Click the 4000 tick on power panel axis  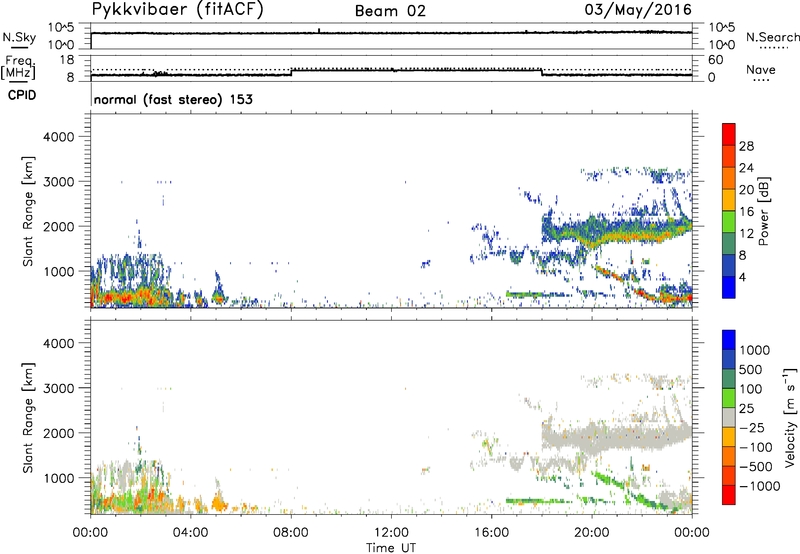click(58, 137)
